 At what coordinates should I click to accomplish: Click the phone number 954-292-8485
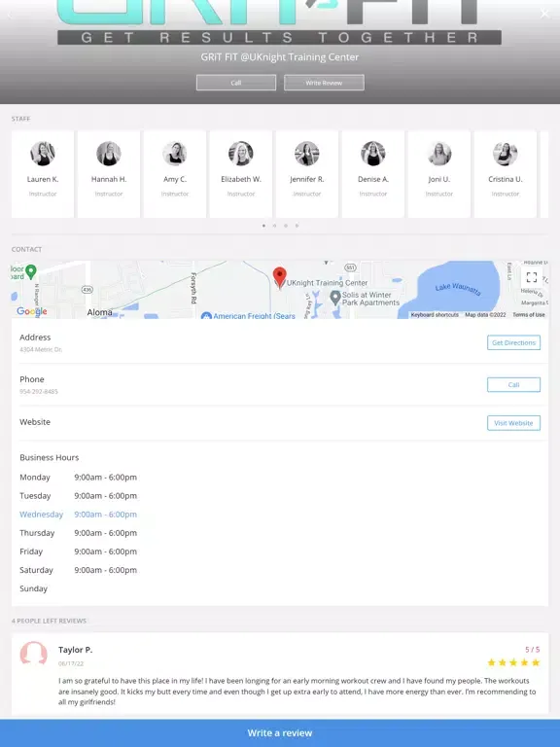pos(39,392)
